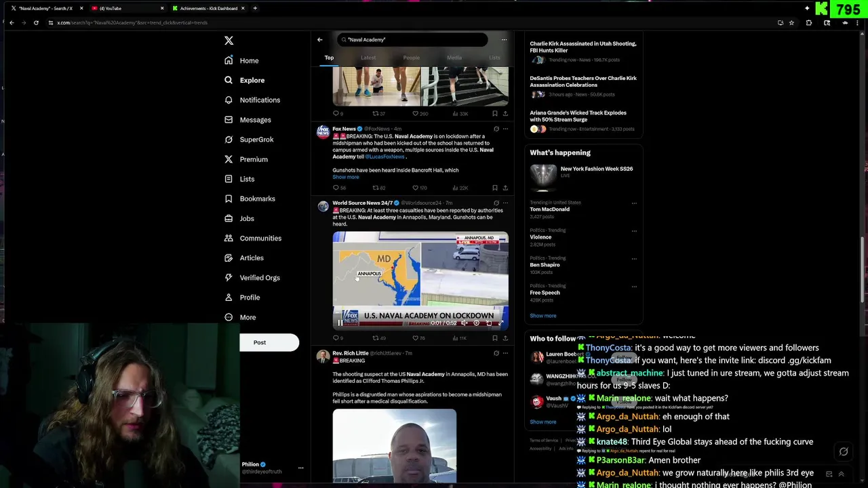
Task: Share the World Source News post
Action: coord(505,338)
